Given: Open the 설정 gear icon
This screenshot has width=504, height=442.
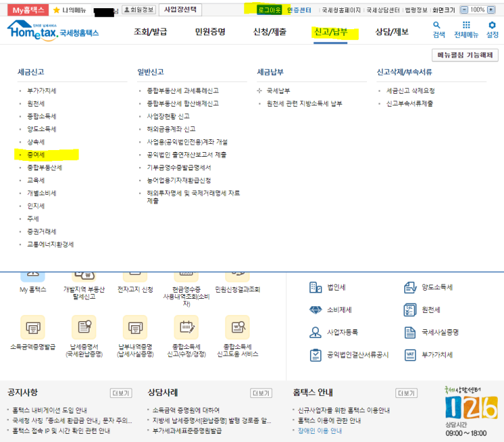Looking at the screenshot, I should point(492,24).
